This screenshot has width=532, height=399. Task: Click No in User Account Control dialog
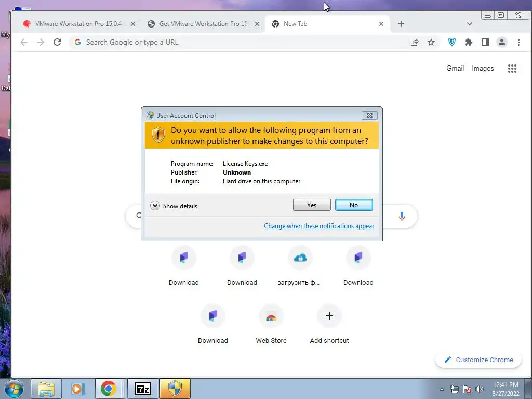point(353,205)
